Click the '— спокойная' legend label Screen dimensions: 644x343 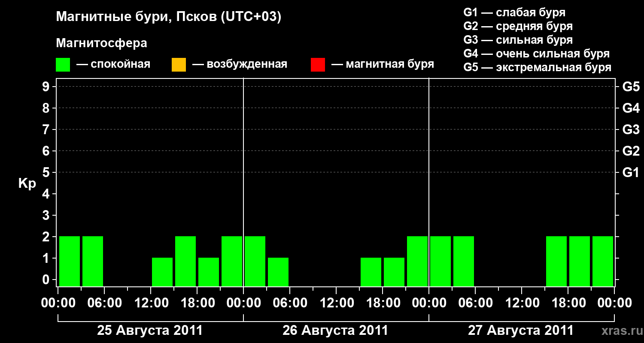pyautogui.click(x=113, y=65)
